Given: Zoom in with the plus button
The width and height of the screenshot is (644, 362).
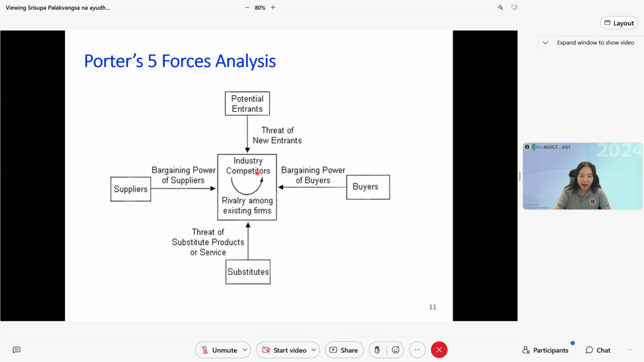Looking at the screenshot, I should [273, 8].
